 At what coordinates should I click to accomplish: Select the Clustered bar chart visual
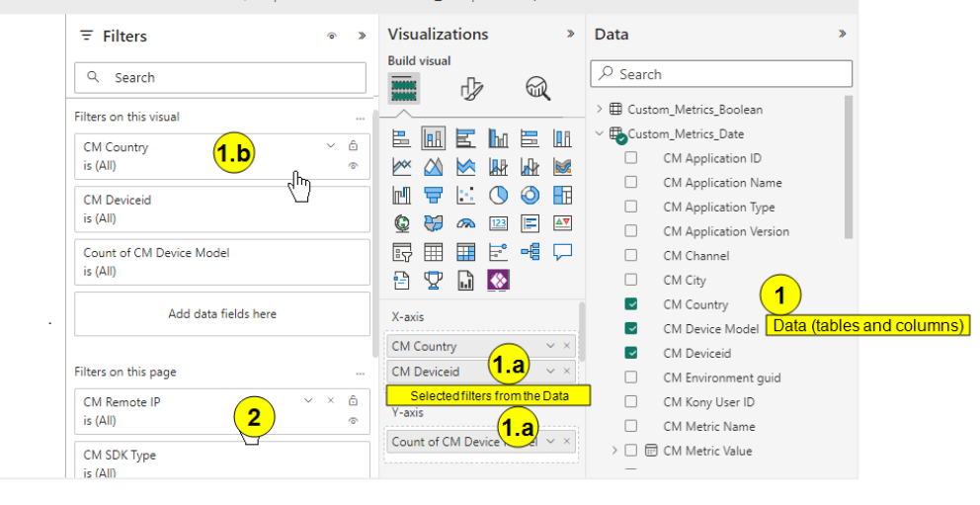[x=465, y=138]
